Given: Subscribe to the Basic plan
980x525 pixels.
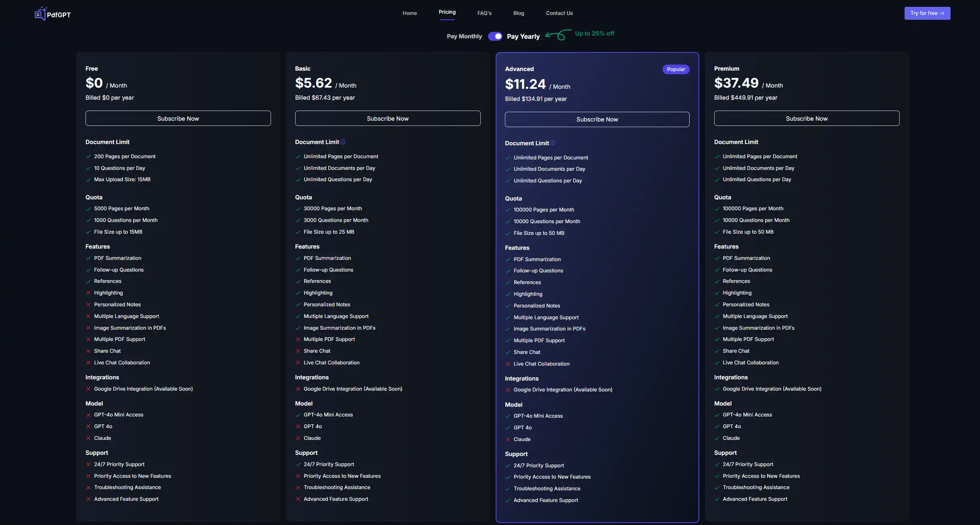Looking at the screenshot, I should click(388, 118).
